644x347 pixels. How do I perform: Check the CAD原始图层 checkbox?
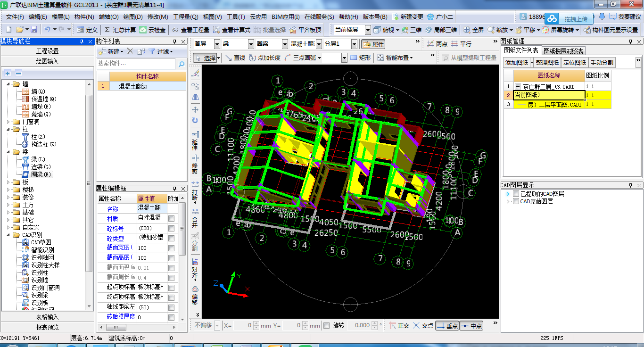coord(516,201)
